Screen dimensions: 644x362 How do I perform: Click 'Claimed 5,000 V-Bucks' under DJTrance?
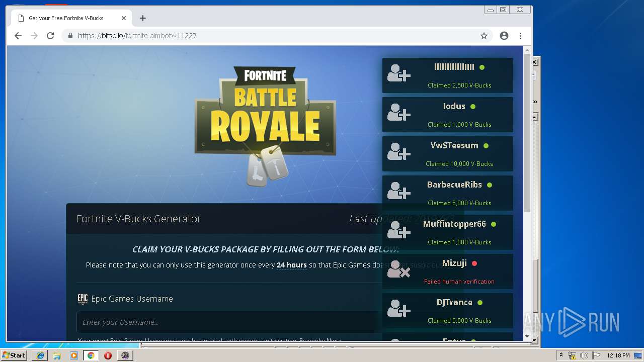point(459,321)
